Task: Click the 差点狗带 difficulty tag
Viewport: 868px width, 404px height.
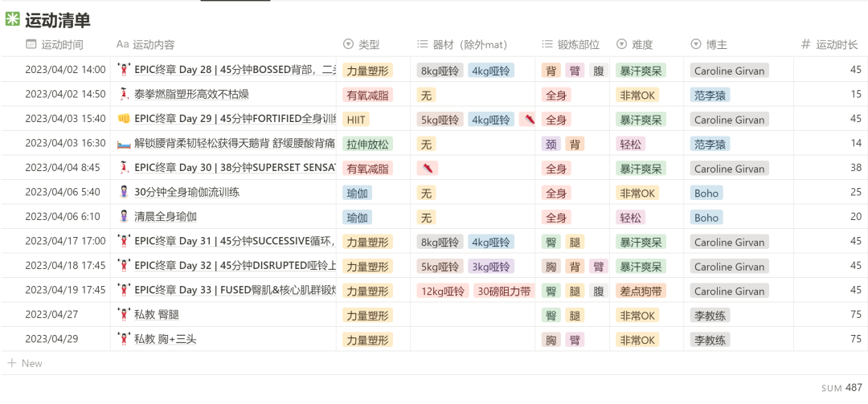Action: click(x=641, y=291)
